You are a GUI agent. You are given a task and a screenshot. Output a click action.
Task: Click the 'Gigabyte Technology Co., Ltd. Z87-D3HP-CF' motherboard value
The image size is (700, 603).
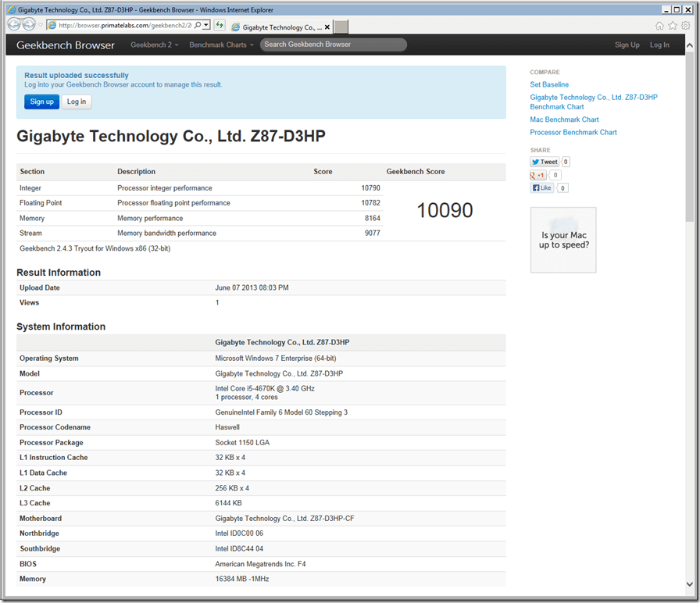pyautogui.click(x=284, y=519)
